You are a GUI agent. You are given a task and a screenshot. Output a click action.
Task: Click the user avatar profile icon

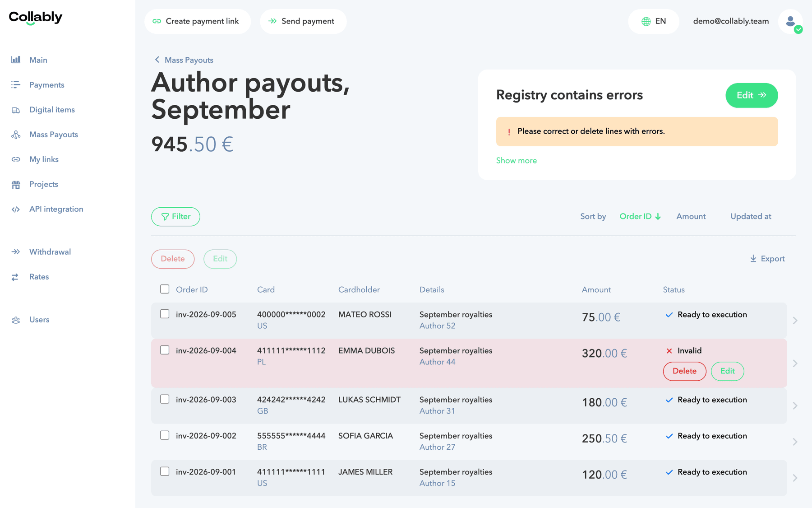[x=790, y=21]
